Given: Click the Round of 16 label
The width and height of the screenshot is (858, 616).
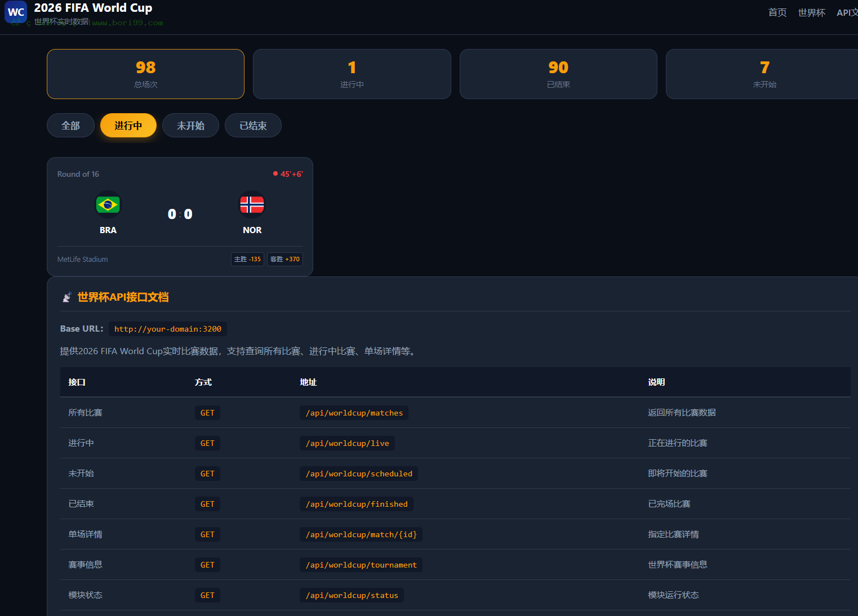Looking at the screenshot, I should click(78, 174).
